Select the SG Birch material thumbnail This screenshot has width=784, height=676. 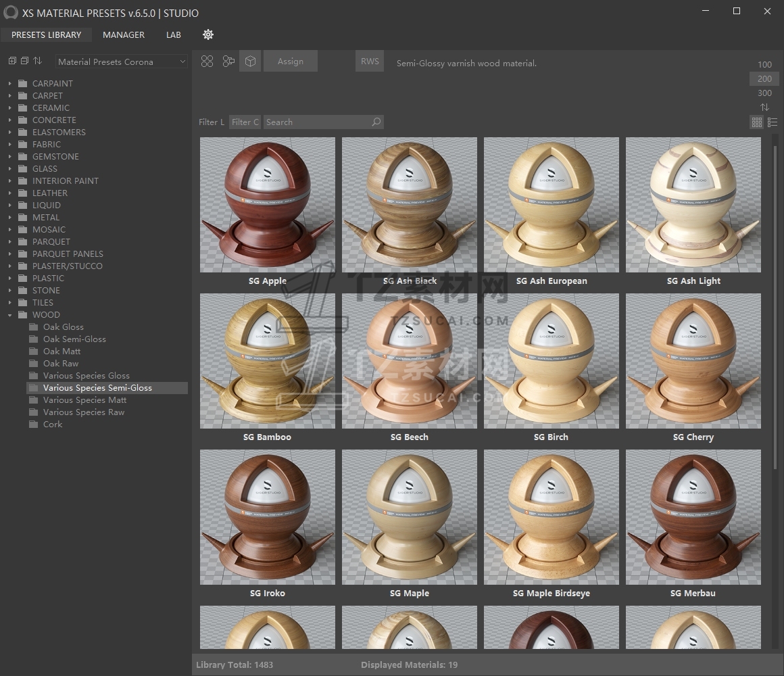(552, 361)
